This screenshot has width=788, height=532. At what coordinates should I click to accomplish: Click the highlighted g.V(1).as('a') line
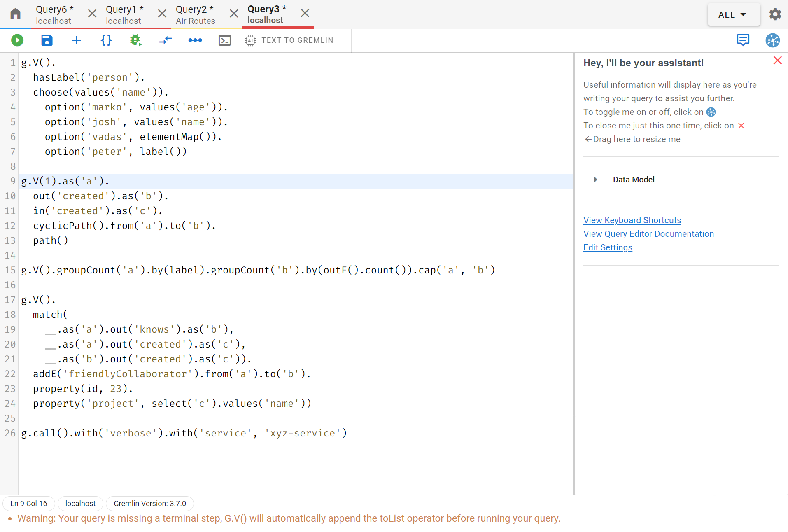coord(65,181)
